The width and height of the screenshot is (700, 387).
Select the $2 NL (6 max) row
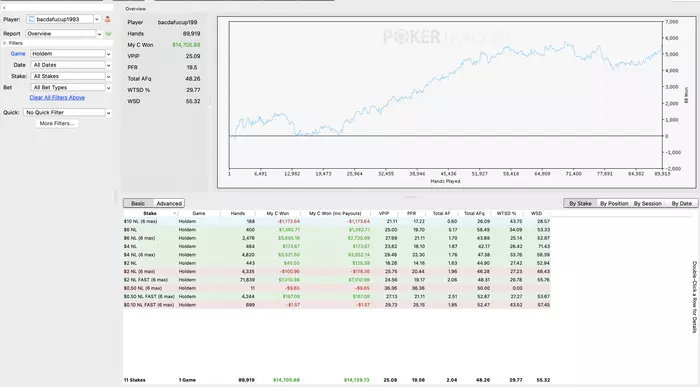coord(337,271)
